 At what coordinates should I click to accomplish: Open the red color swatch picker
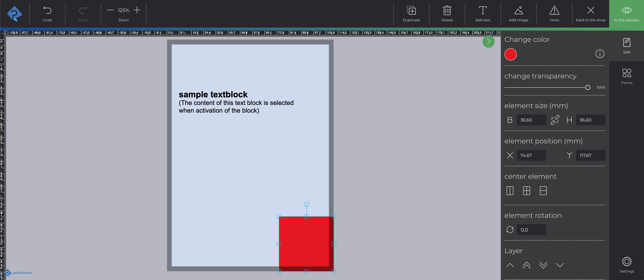click(510, 54)
